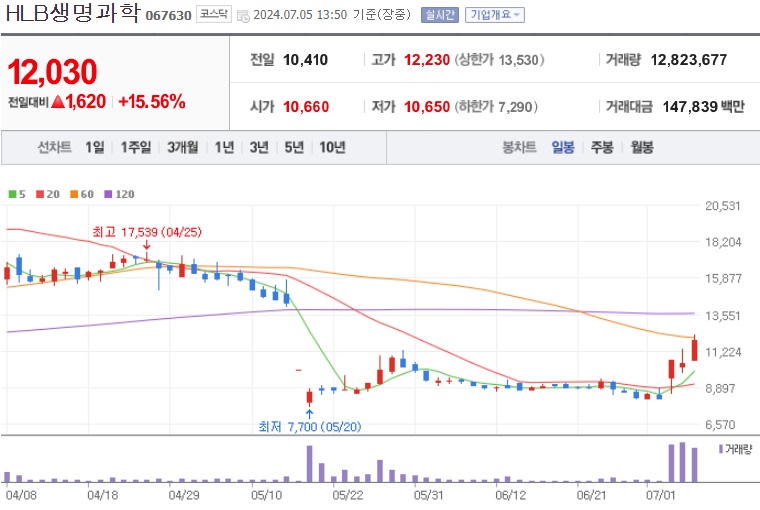760x510 pixels.
Task: Click the 07/01 date axis label
Action: [x=660, y=495]
